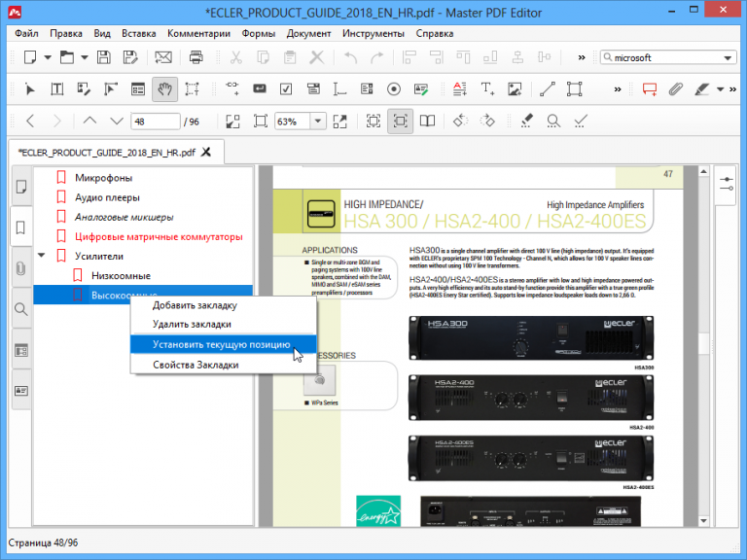Expand the tools toolbar overflow chevron
Screen dimensions: 747x560
pos(618,89)
